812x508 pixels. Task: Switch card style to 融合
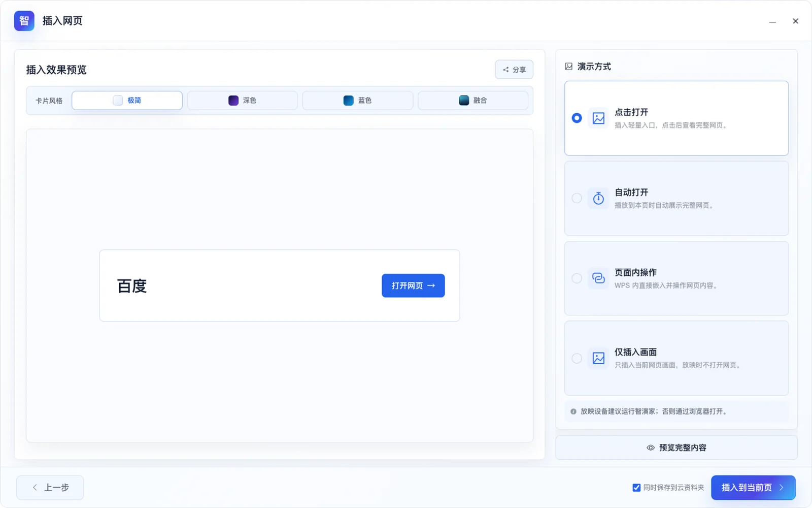click(x=473, y=101)
